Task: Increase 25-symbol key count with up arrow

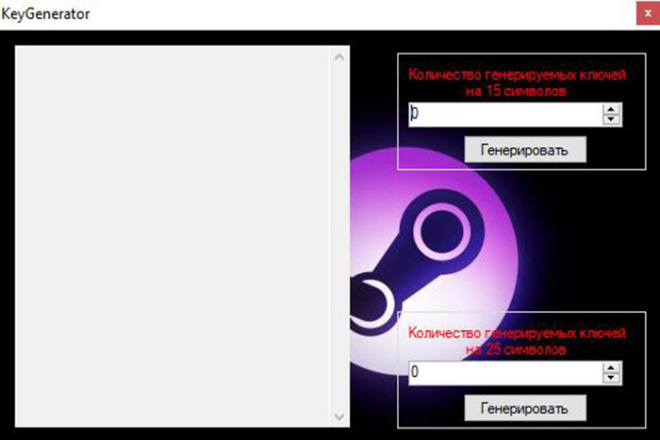Action: [x=611, y=368]
